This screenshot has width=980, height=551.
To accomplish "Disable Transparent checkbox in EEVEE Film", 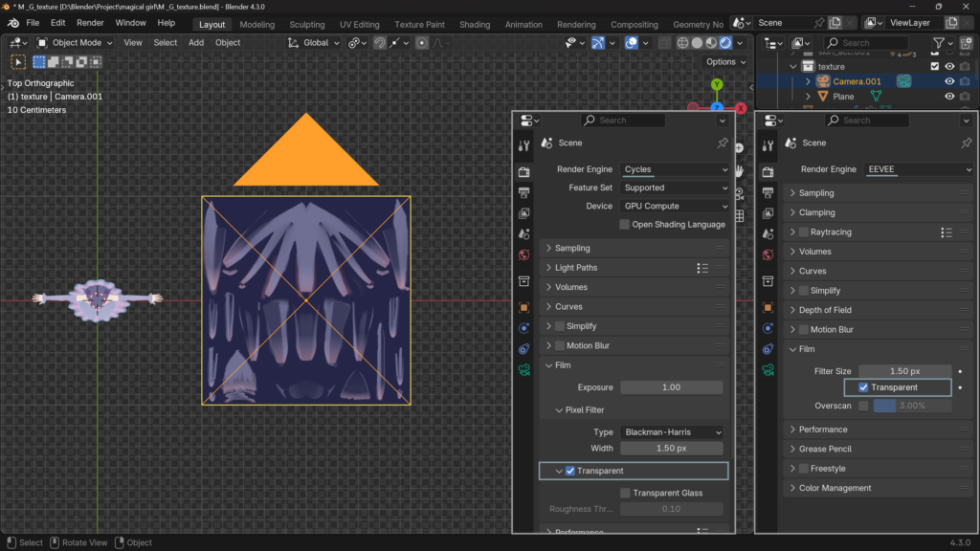I will pos(863,387).
